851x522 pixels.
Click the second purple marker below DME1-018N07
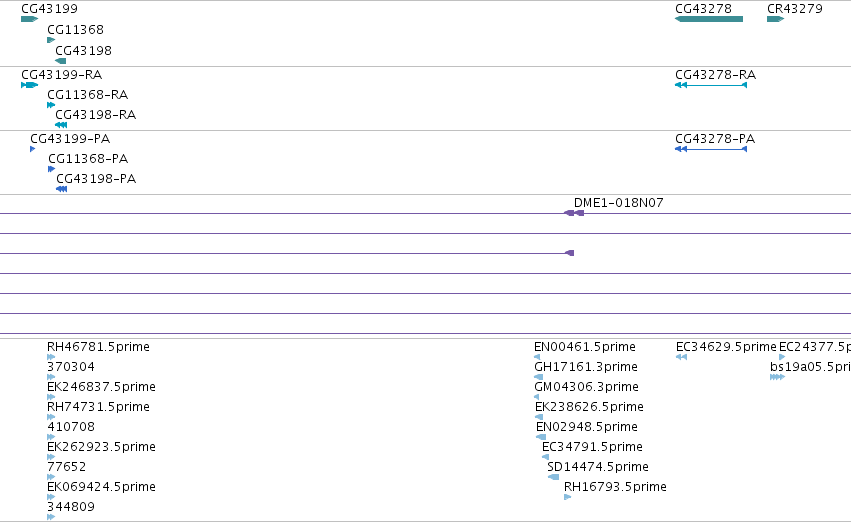click(569, 253)
